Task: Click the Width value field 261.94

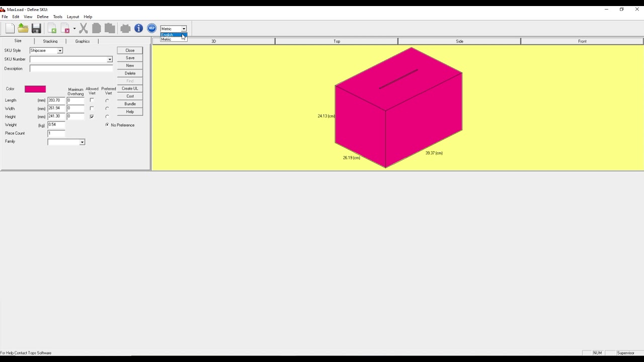Action: pyautogui.click(x=56, y=109)
